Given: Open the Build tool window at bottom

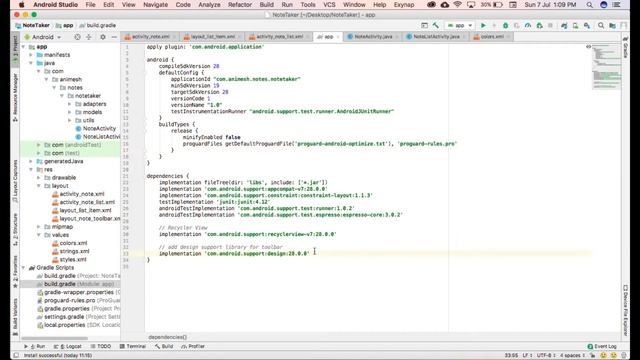Looking at the screenshot, I should click(164, 346).
